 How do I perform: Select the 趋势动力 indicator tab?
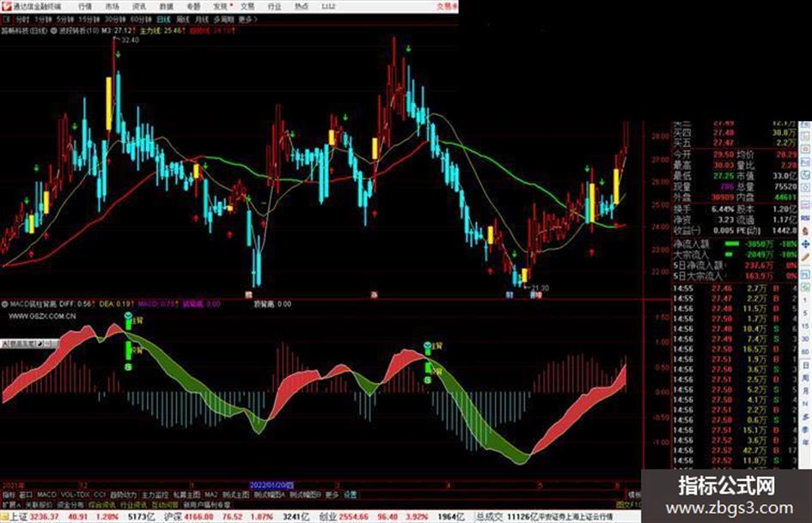pos(123,495)
